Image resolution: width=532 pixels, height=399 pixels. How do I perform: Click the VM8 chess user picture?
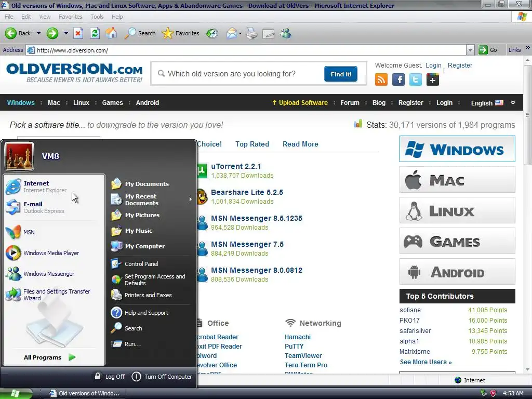point(19,156)
